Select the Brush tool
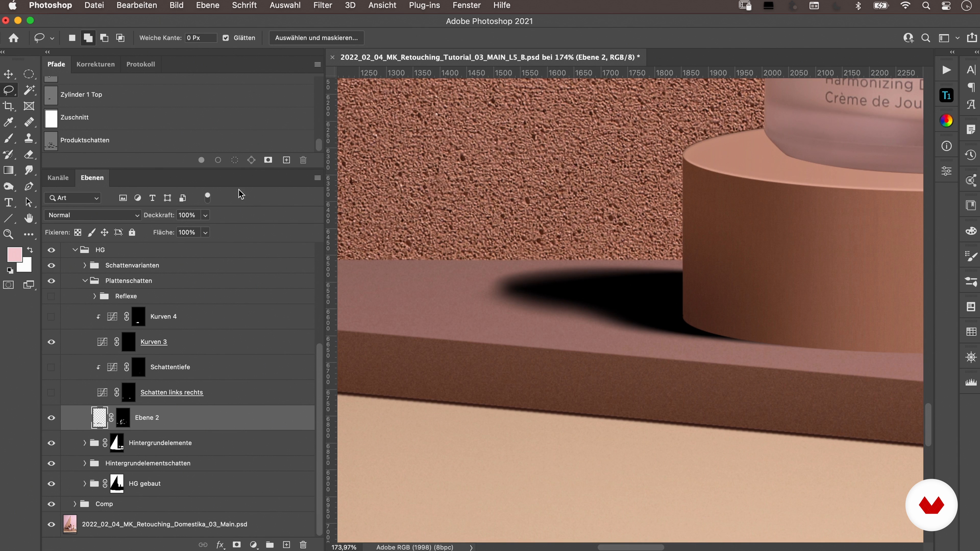 pyautogui.click(x=8, y=138)
